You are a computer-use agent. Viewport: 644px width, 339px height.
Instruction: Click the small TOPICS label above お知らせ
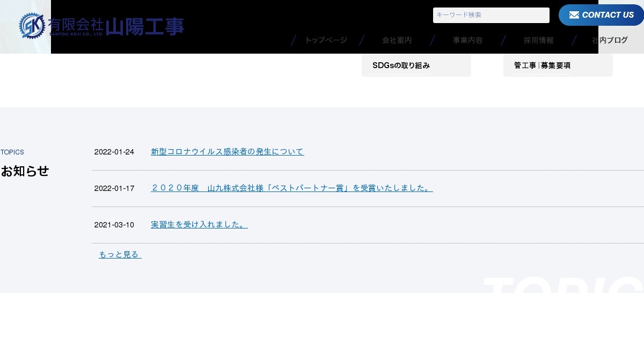coord(12,152)
